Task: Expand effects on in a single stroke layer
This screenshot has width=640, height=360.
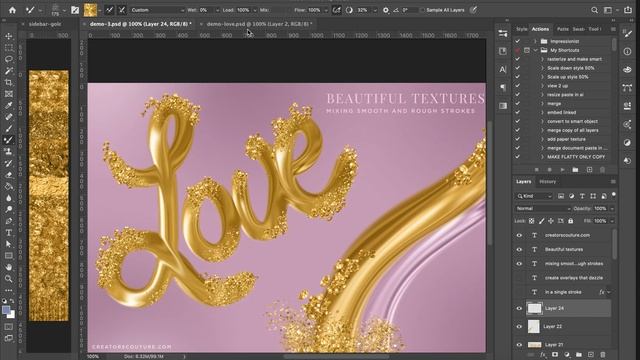Action: (x=609, y=292)
